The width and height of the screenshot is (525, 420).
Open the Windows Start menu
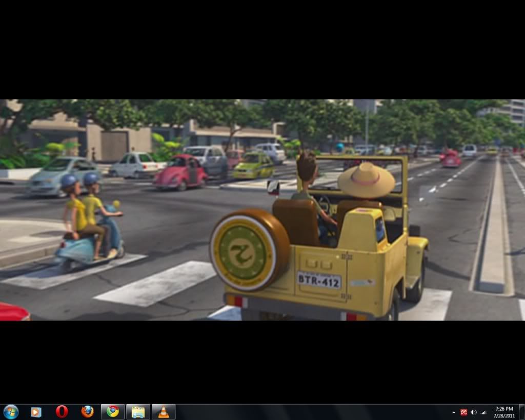point(10,412)
